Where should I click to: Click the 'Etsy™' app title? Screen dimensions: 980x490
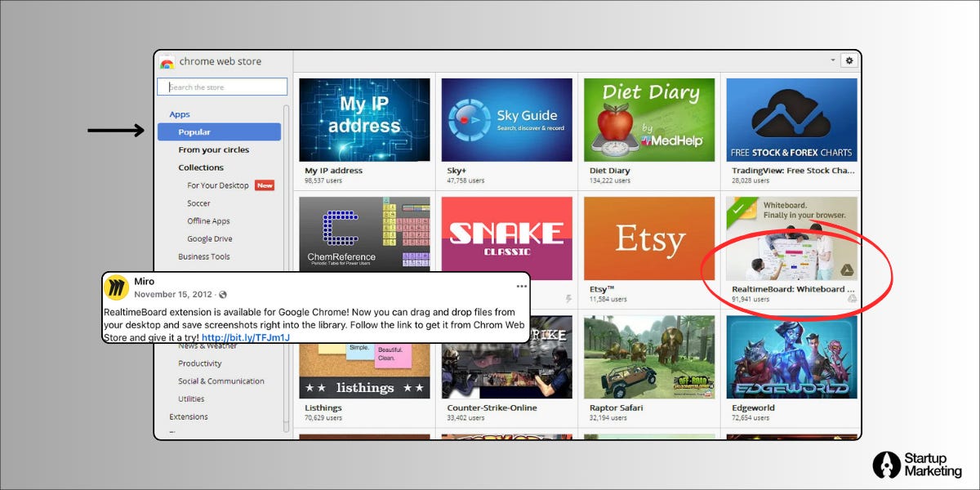point(602,289)
